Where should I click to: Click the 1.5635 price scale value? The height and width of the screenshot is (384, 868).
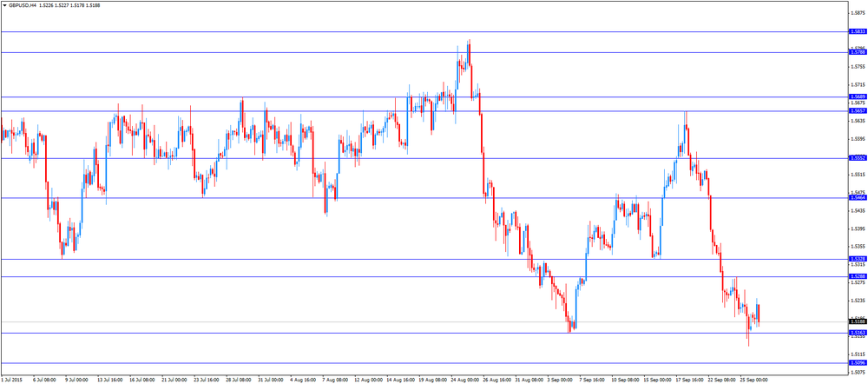pyautogui.click(x=858, y=121)
